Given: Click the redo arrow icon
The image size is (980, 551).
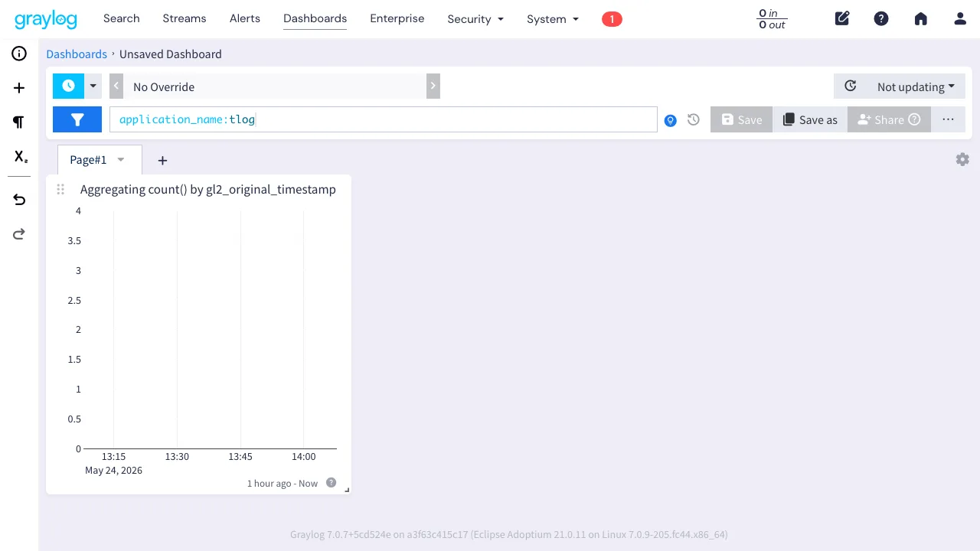Looking at the screenshot, I should pos(19,234).
